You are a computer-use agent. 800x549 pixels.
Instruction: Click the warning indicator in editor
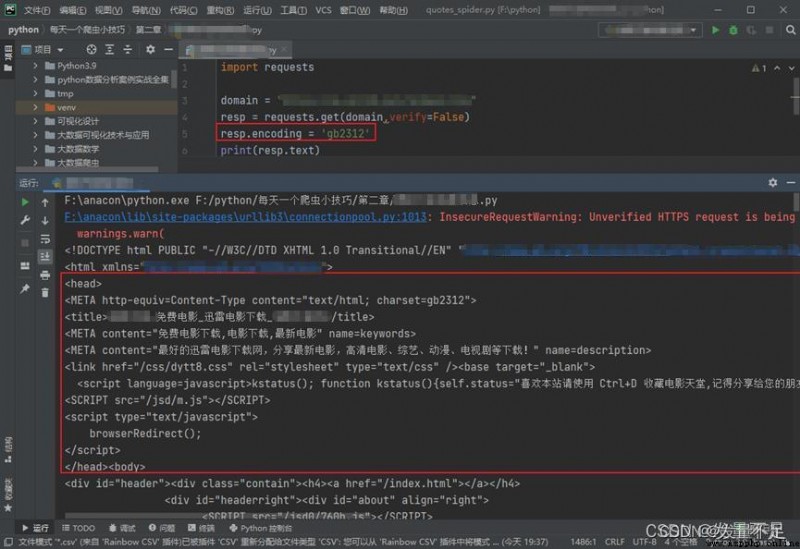tap(759, 68)
